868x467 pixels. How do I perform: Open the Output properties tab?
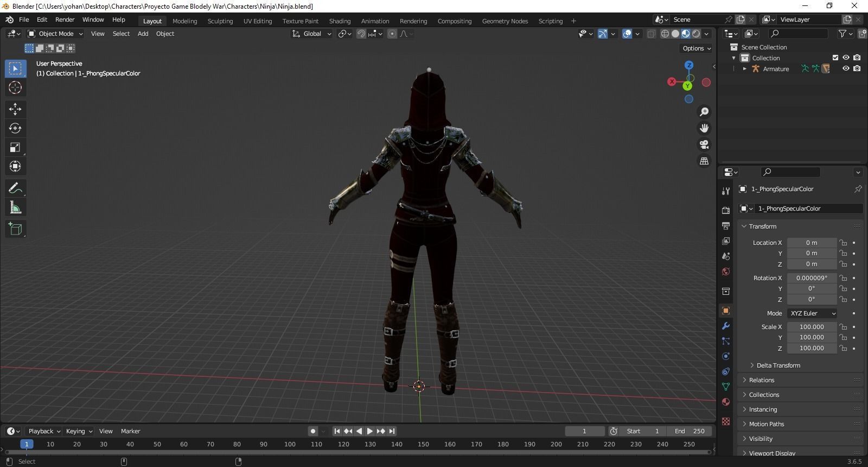coord(726,225)
